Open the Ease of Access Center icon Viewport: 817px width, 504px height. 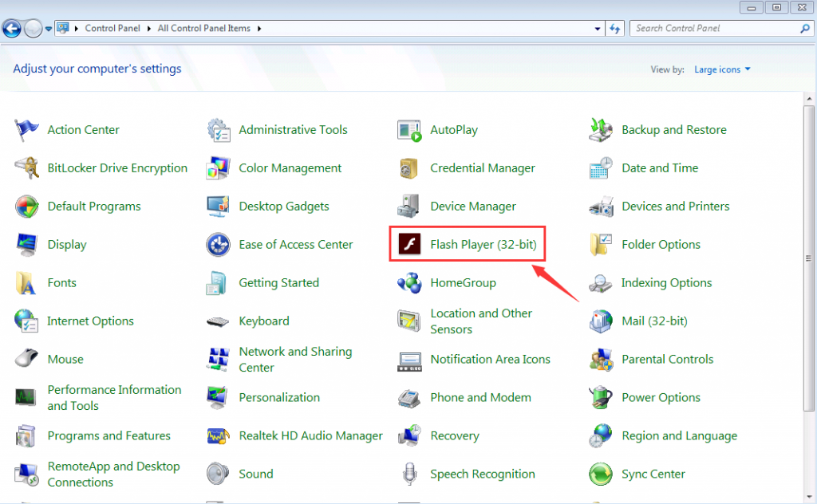coord(219,244)
